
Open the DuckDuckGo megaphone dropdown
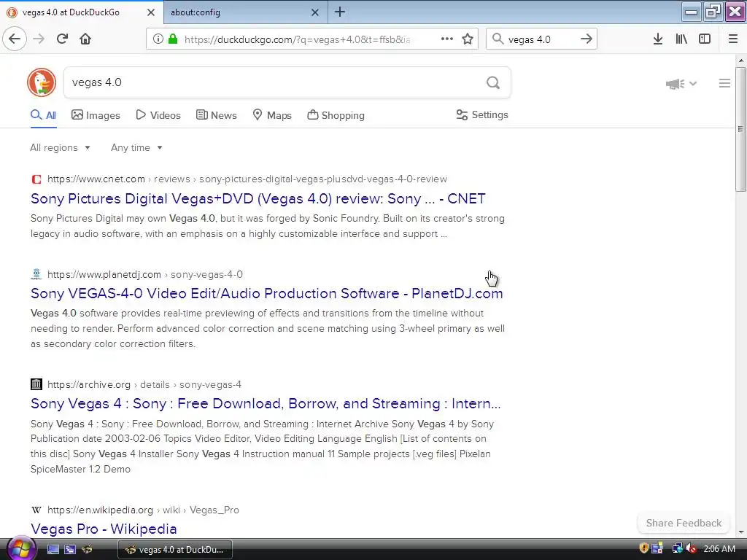pos(681,84)
